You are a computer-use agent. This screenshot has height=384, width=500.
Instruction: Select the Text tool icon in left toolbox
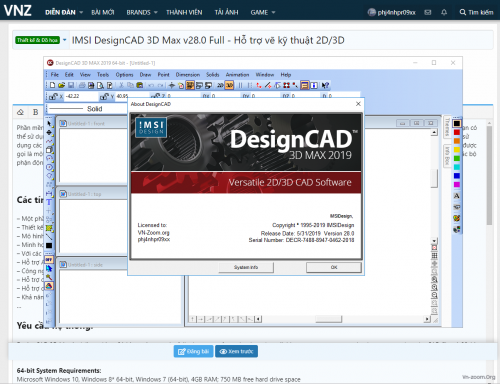(49, 202)
